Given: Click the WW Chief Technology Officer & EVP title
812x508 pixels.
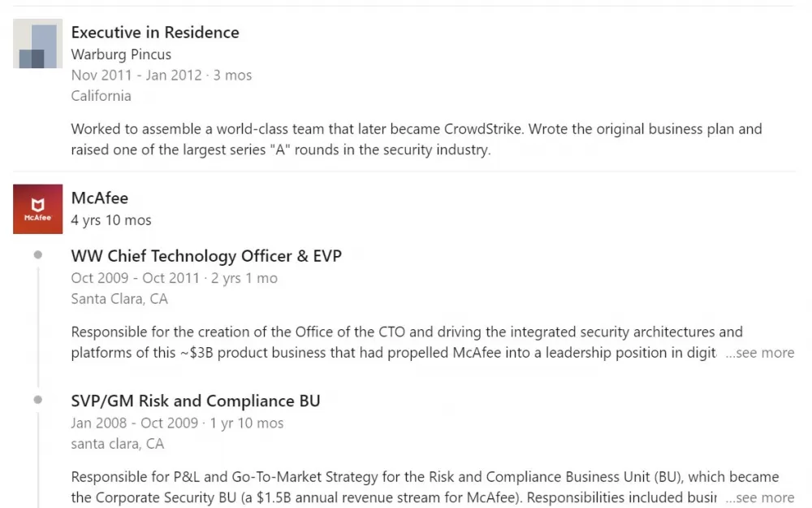Looking at the screenshot, I should 206,256.
